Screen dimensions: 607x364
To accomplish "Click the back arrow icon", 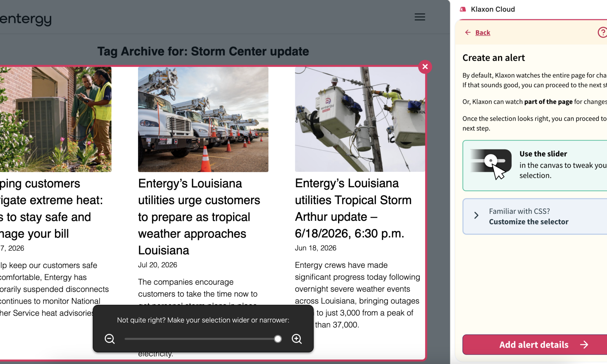I will pos(468,32).
